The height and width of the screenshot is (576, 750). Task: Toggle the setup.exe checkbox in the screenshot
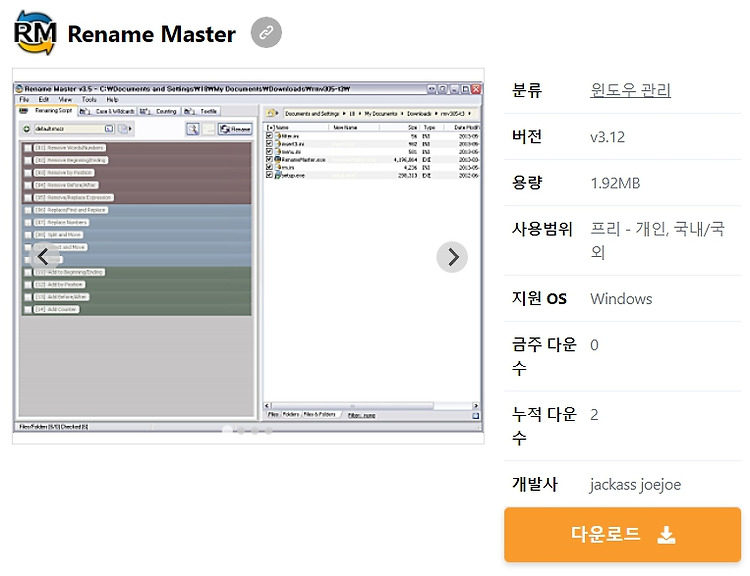(x=269, y=175)
